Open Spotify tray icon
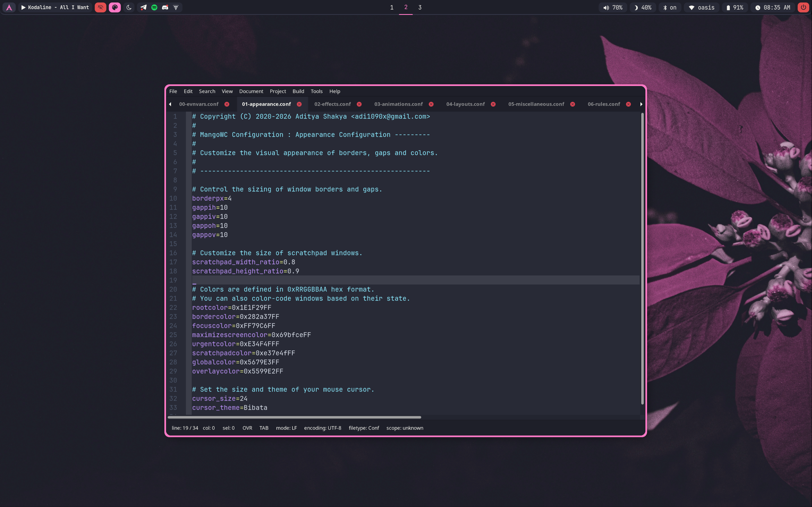 (154, 7)
